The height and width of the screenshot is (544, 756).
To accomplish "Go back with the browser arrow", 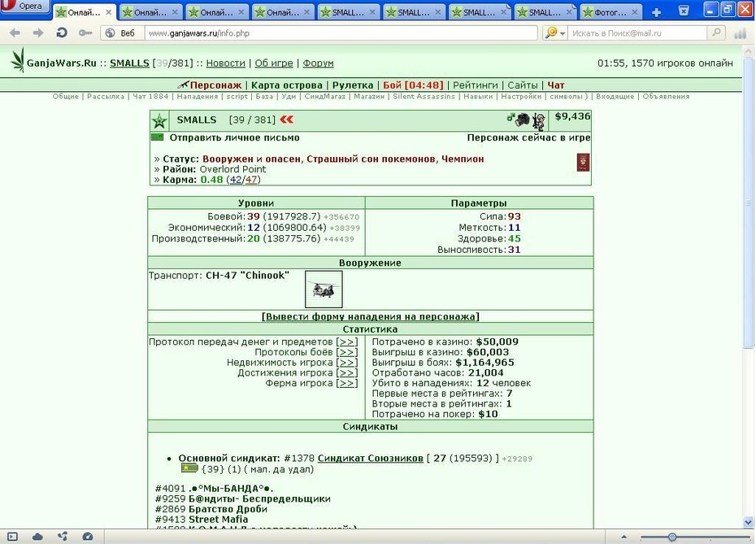I will [x=15, y=33].
